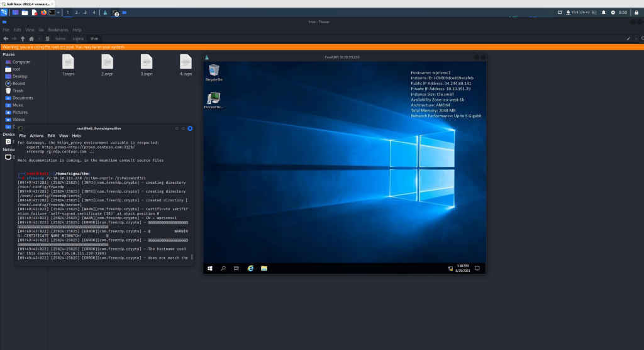Click the filesystem root path icon
This screenshot has height=350, width=644.
48,38
